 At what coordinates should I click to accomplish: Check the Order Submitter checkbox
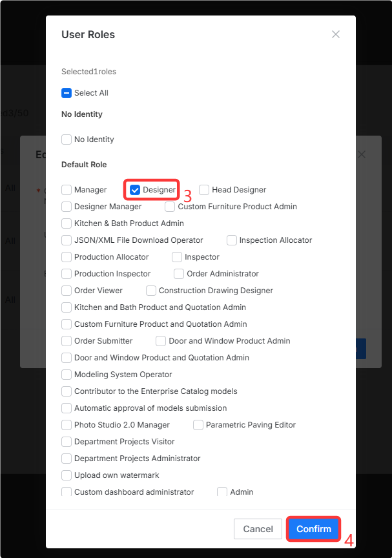click(67, 341)
